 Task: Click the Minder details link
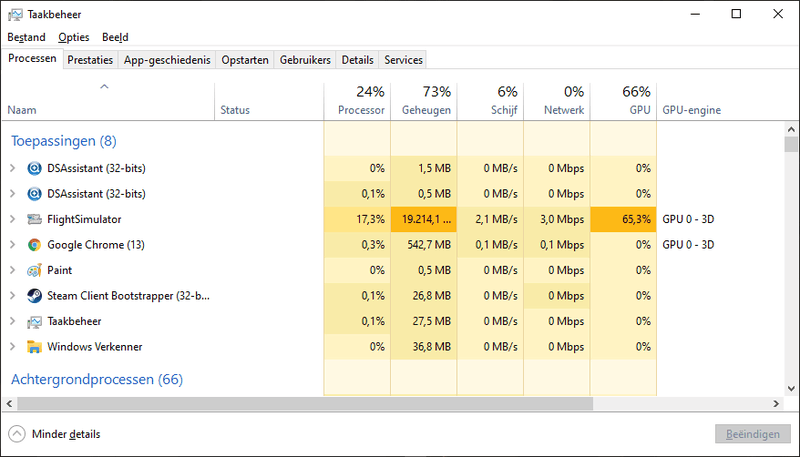66,434
